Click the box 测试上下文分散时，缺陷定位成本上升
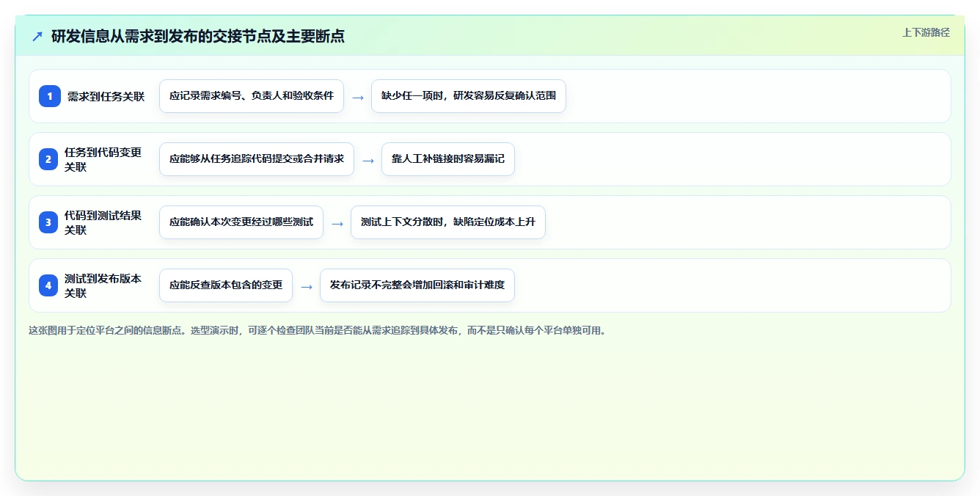Image resolution: width=980 pixels, height=496 pixels. [x=448, y=222]
